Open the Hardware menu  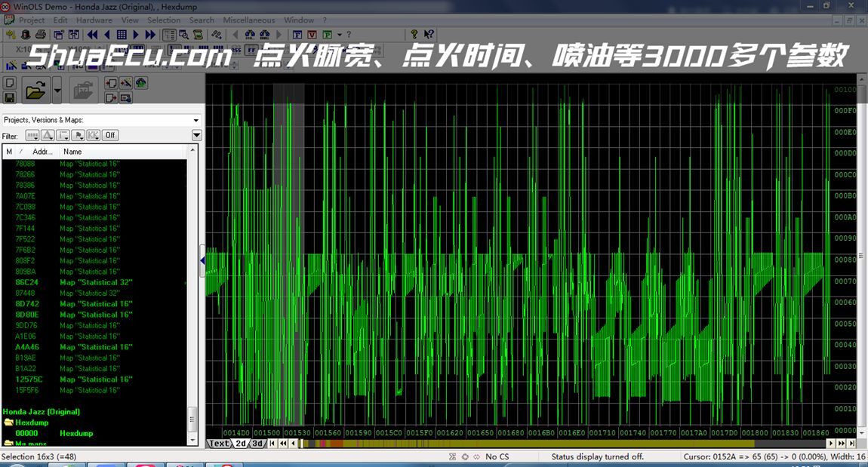(94, 20)
